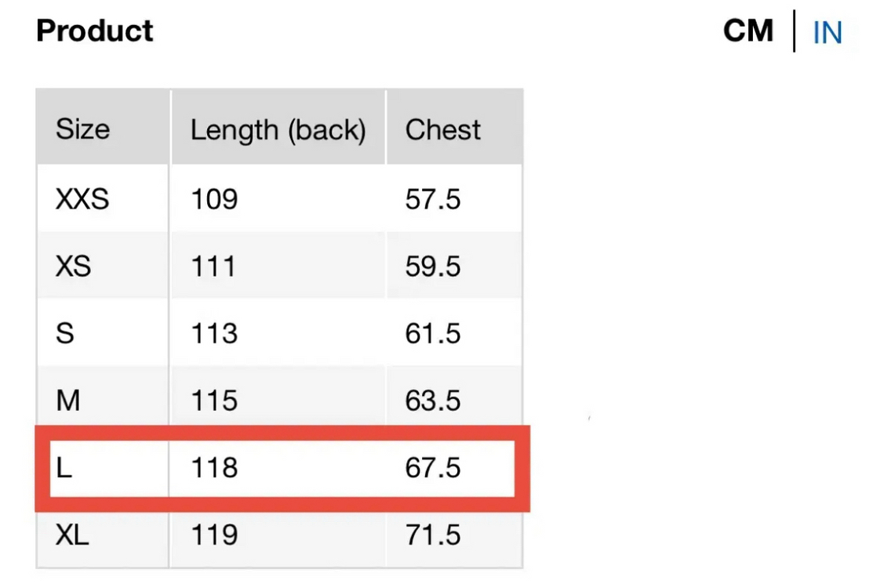Click the highlighted L size label
This screenshot has height=588, width=880.
(x=64, y=468)
